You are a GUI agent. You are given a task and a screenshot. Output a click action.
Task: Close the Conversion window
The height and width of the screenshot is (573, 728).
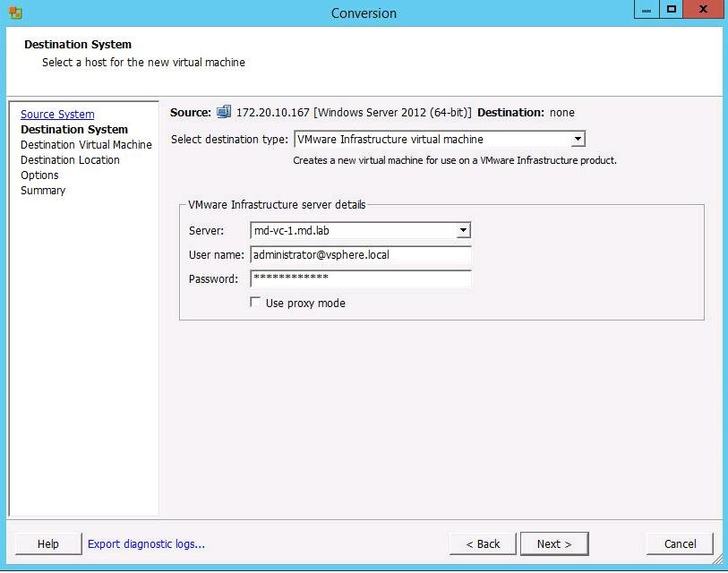704,9
